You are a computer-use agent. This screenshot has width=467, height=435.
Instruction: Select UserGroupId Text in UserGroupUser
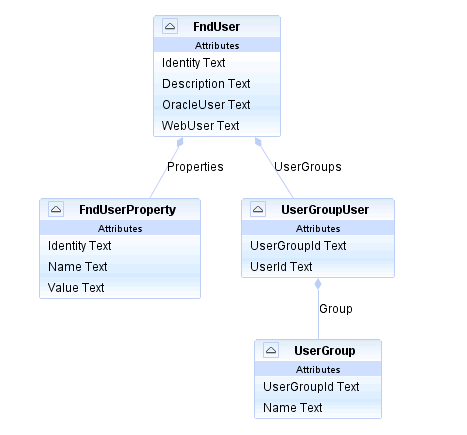(318, 246)
